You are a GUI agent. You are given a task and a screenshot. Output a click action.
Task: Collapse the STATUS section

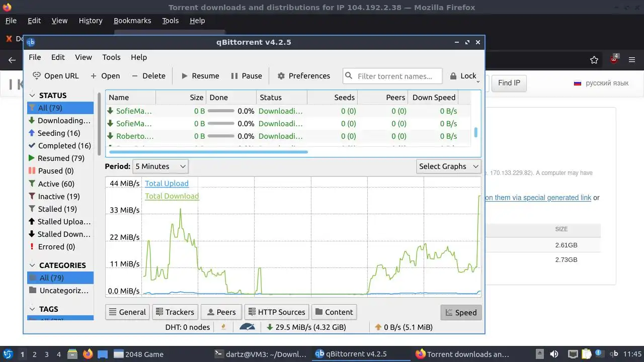click(x=32, y=96)
